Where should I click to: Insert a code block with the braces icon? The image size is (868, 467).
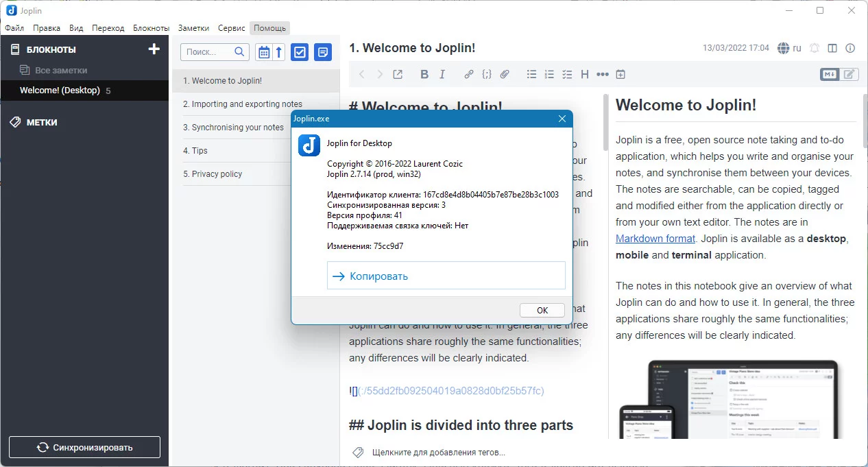pyautogui.click(x=487, y=74)
